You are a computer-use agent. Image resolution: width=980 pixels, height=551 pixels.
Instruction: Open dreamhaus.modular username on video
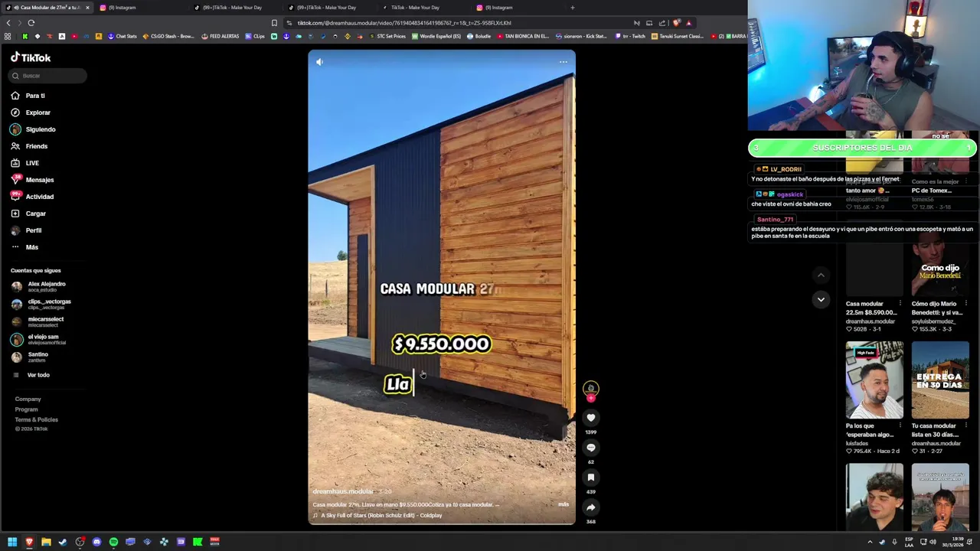[343, 491]
